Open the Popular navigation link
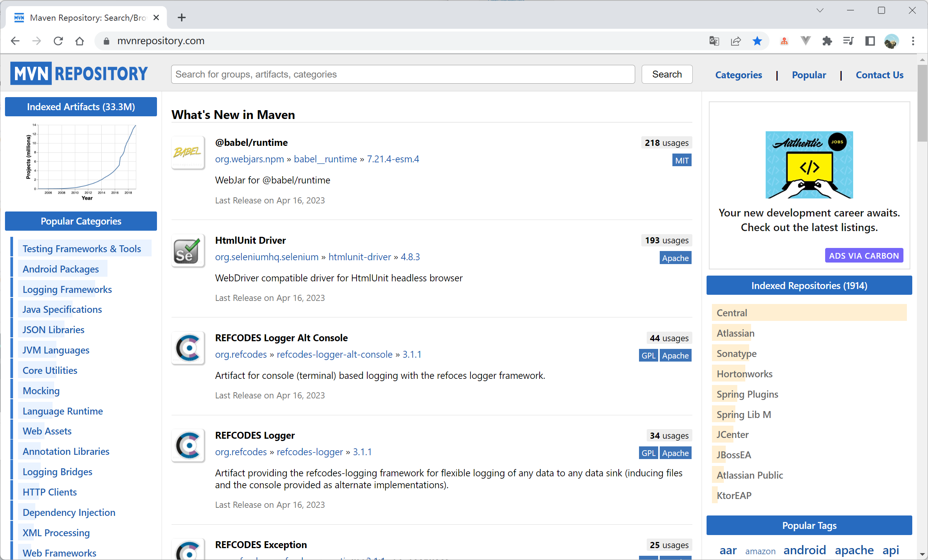 [x=809, y=75]
